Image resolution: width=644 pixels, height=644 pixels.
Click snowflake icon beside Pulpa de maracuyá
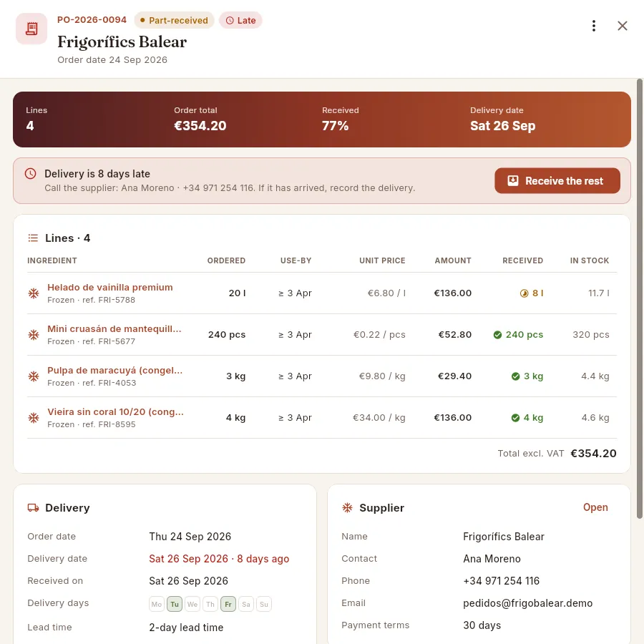tap(34, 376)
